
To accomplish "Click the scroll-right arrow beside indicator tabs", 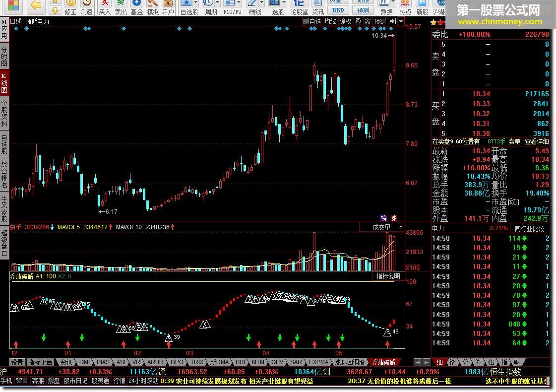I will tap(426, 362).
